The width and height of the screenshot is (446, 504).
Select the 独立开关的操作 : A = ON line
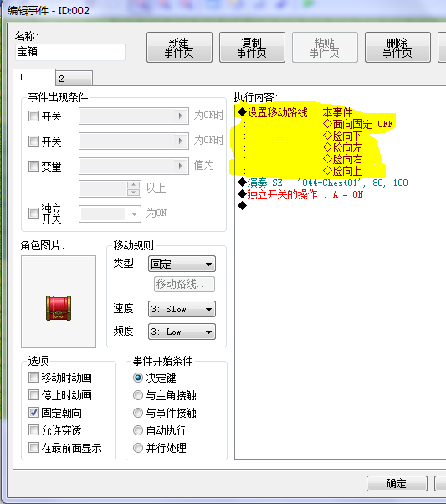[300, 194]
